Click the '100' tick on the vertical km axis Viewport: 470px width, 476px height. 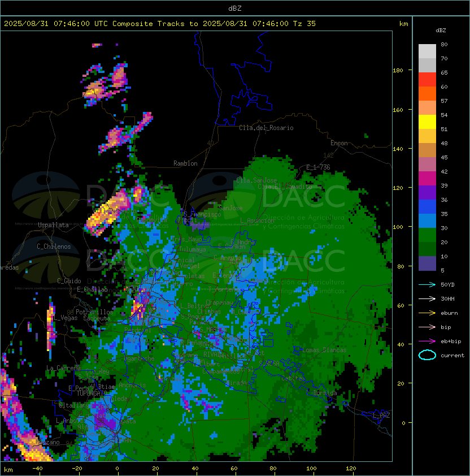[x=398, y=227]
